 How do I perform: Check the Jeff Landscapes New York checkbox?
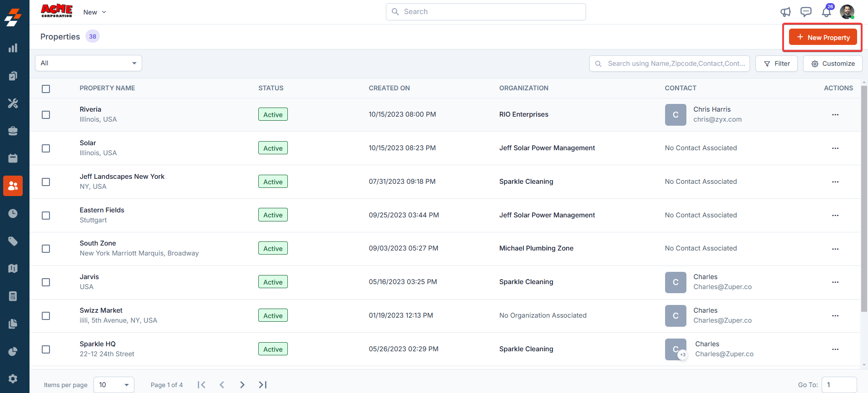coord(46,182)
